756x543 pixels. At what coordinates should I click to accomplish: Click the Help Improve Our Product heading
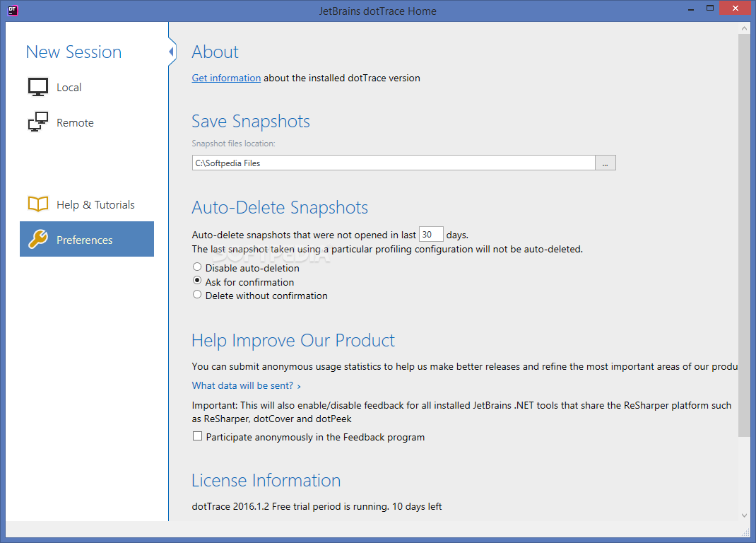click(x=293, y=341)
